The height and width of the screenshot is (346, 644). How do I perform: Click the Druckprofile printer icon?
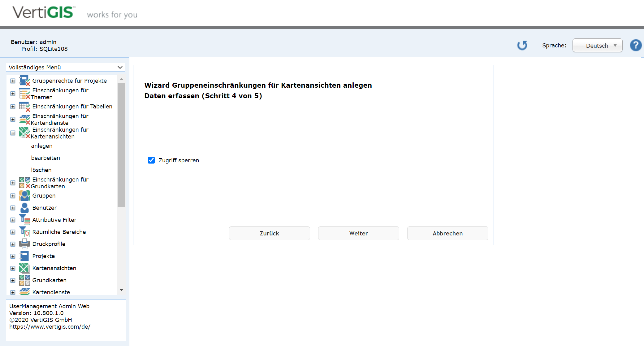(x=24, y=244)
